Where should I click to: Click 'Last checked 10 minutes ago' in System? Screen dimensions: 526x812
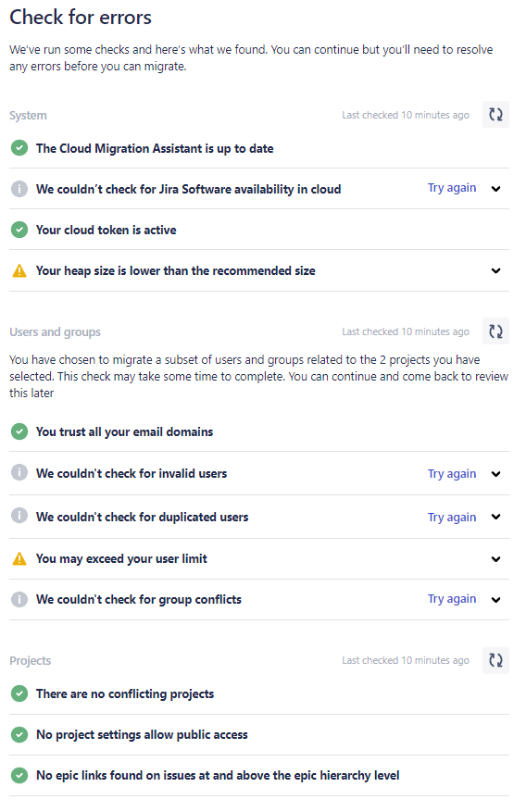coord(406,115)
